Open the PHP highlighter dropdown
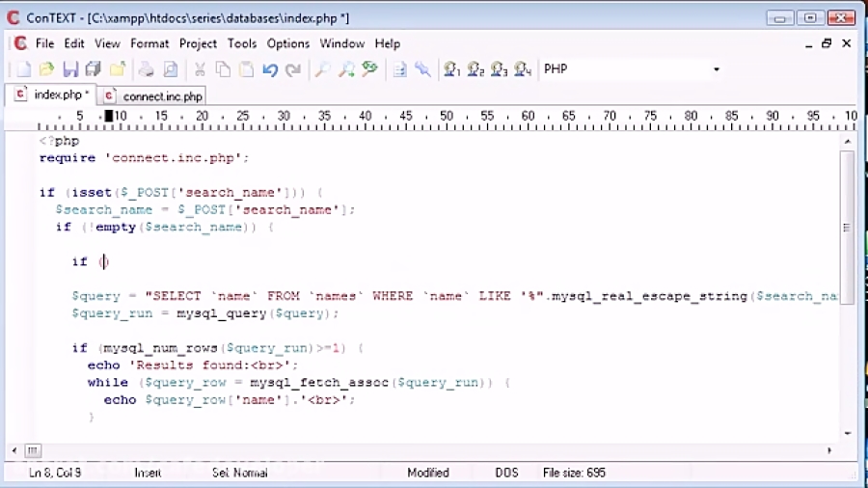The width and height of the screenshot is (868, 488). tap(717, 69)
